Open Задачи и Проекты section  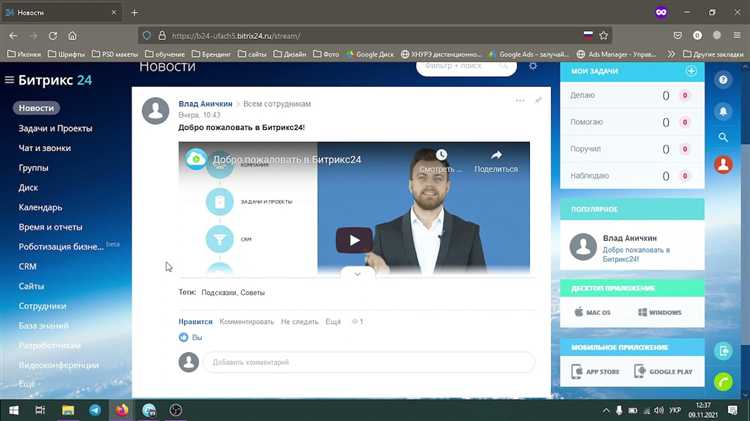(x=55, y=128)
